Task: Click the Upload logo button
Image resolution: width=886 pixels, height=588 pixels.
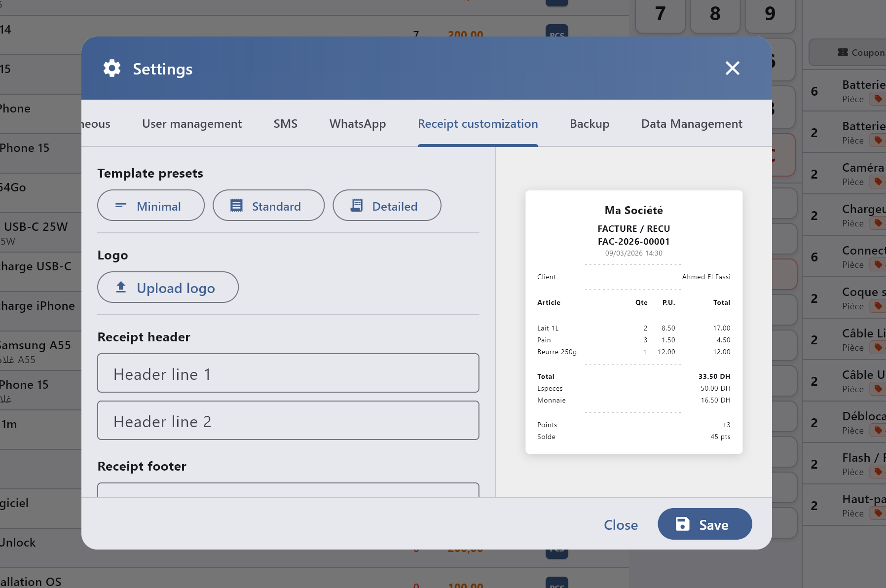Action: click(x=168, y=288)
